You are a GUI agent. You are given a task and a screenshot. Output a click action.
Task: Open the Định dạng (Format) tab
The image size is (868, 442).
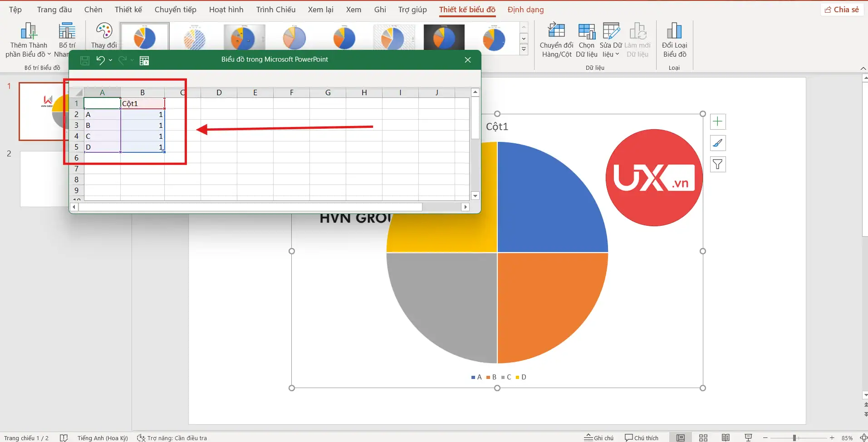point(525,10)
